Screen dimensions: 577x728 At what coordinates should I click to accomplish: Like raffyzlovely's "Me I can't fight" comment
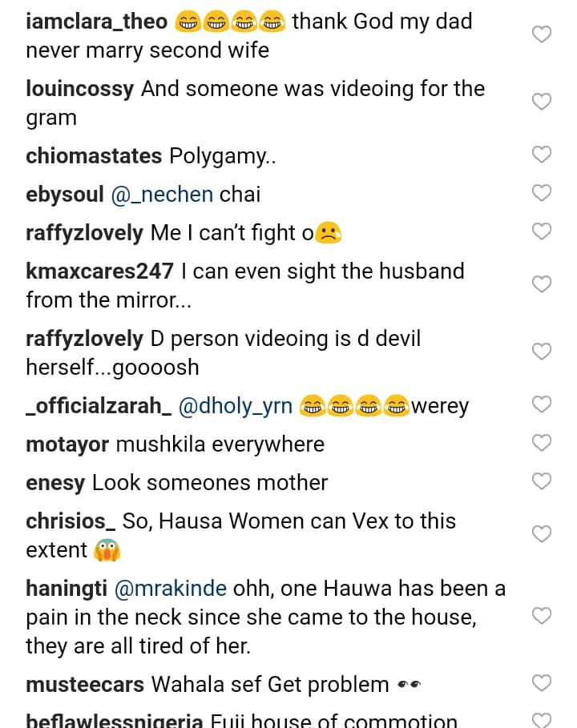pos(543,231)
